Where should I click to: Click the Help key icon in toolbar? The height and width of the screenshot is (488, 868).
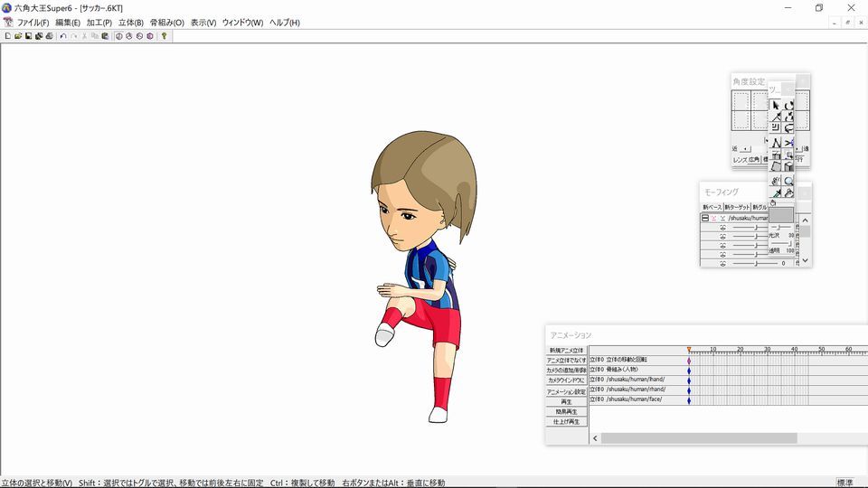pos(164,36)
